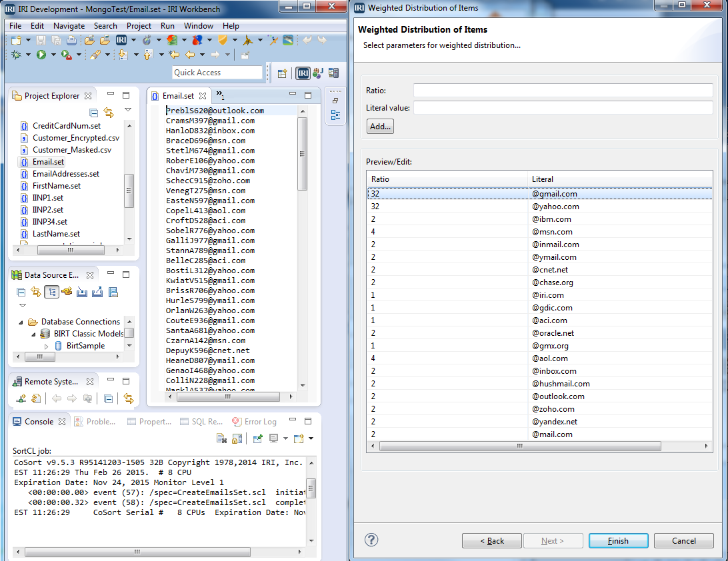This screenshot has height=561, width=728.
Task: Select the @oracle.net row in the Preview table
Action: click(539, 333)
